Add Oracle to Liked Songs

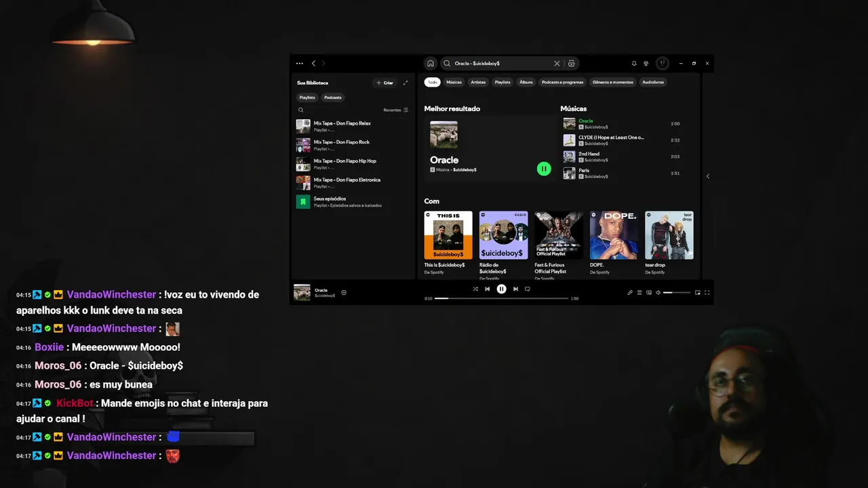tap(344, 293)
